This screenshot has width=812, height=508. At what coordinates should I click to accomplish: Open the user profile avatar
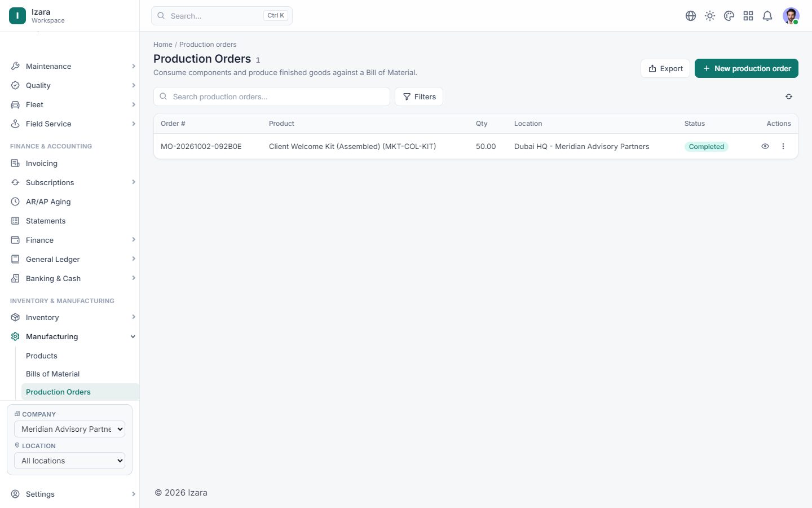click(x=791, y=16)
